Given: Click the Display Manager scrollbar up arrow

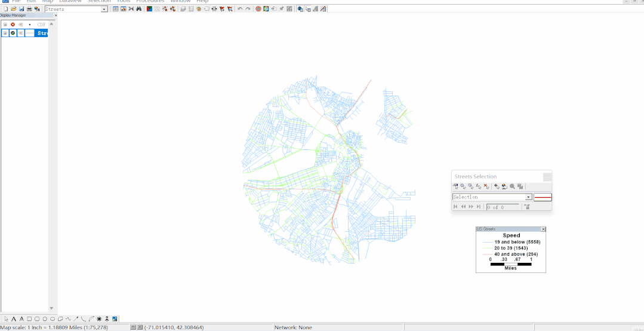Looking at the screenshot, I should click(x=51, y=24).
